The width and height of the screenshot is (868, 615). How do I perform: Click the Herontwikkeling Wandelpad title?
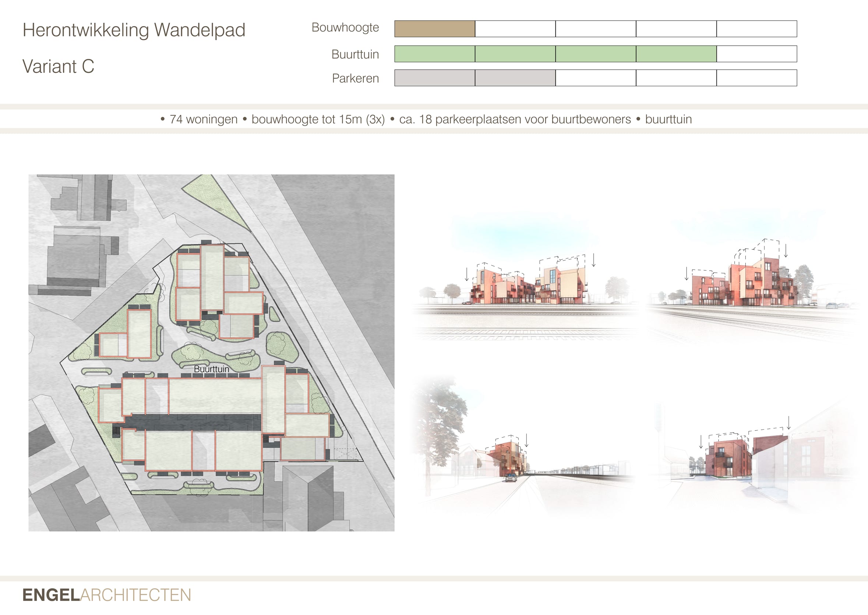(x=134, y=30)
